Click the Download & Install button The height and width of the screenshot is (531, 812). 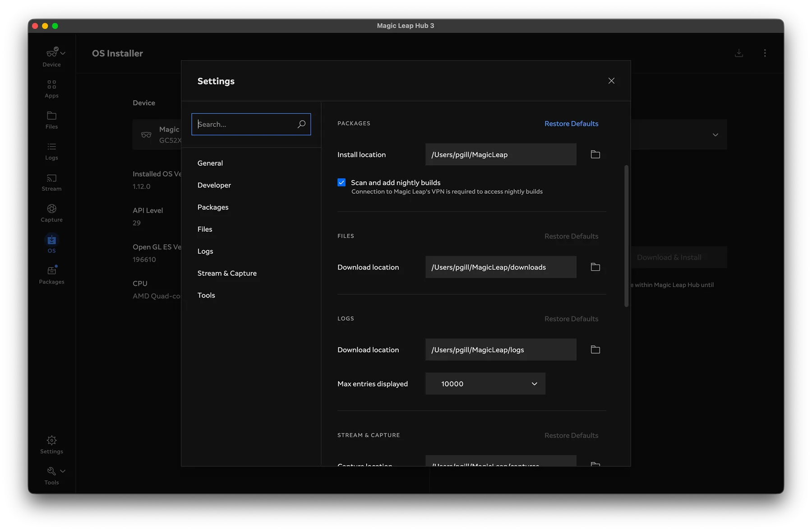(x=669, y=257)
